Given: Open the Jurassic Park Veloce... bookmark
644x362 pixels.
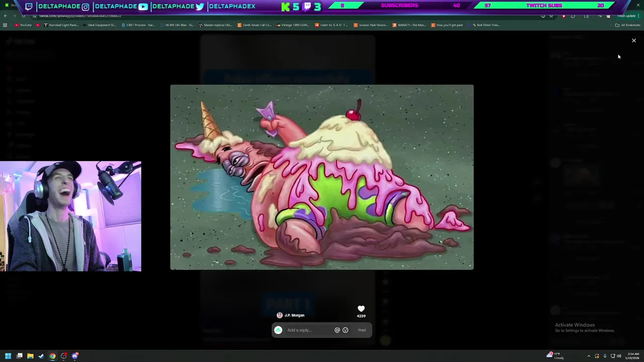Looking at the screenshot, I should coord(370,25).
